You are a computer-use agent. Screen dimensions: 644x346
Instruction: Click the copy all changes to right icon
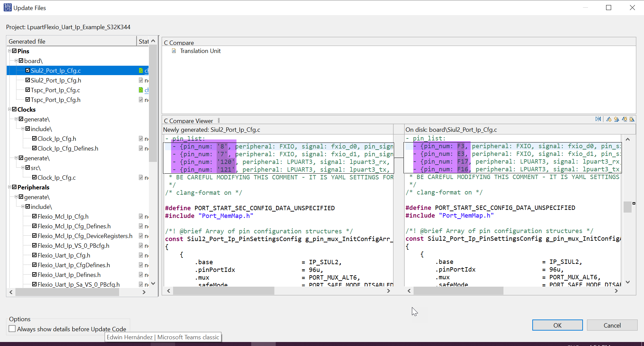[633, 119]
